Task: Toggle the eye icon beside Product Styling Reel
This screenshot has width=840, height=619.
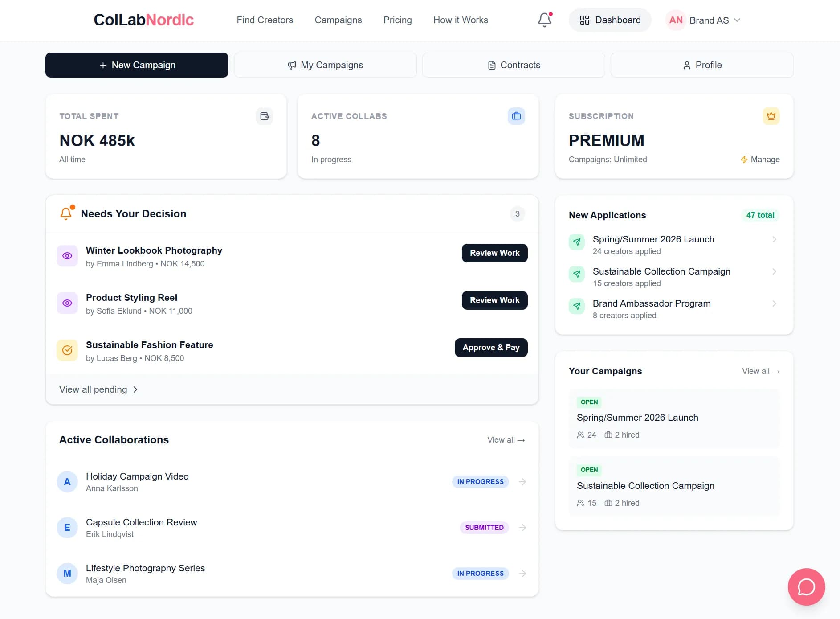Action: (67, 303)
